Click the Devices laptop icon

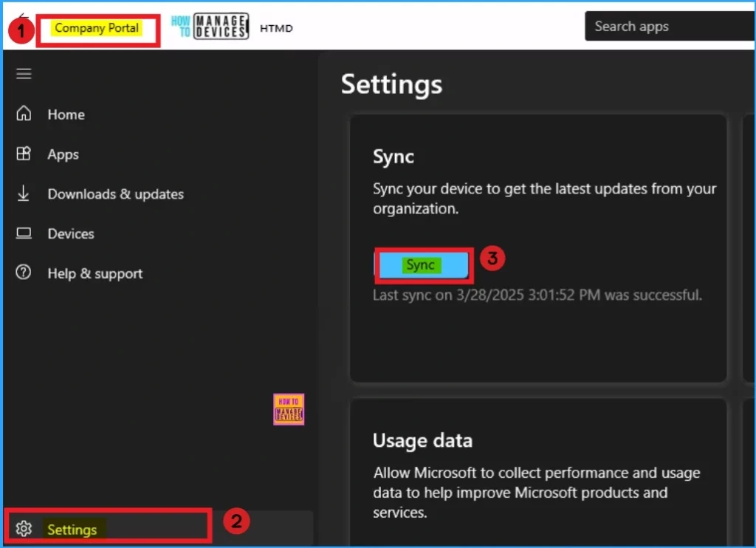pos(24,233)
